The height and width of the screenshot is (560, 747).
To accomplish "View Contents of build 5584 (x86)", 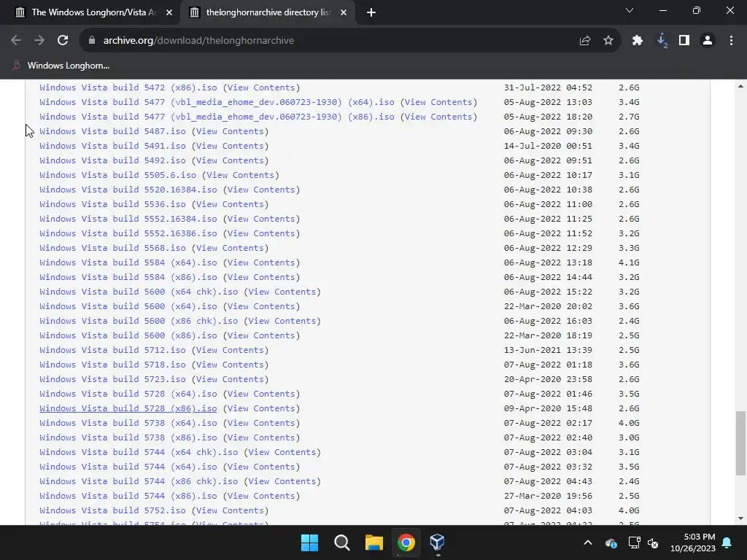I will [x=262, y=277].
